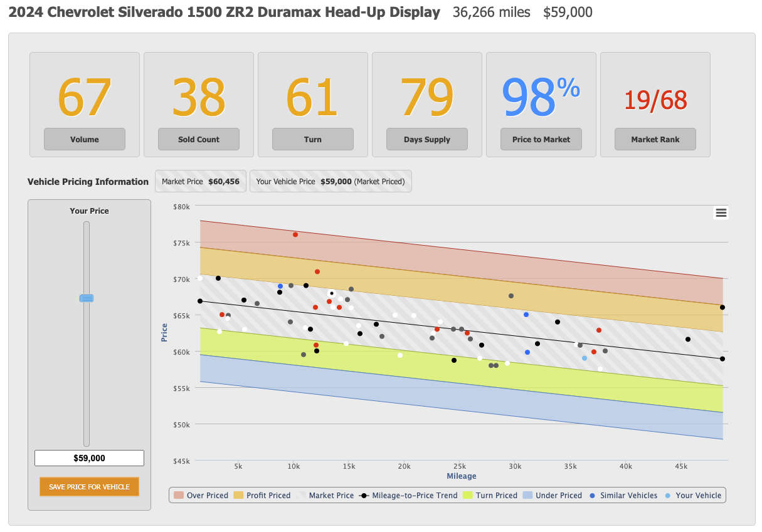This screenshot has width=762, height=532.
Task: Click the Volume metric button
Action: click(85, 140)
